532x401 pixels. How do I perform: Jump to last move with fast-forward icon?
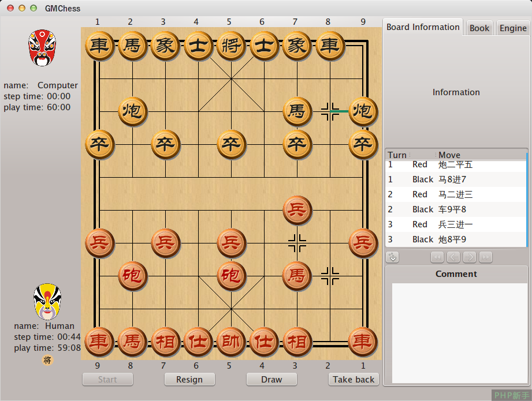tap(486, 257)
